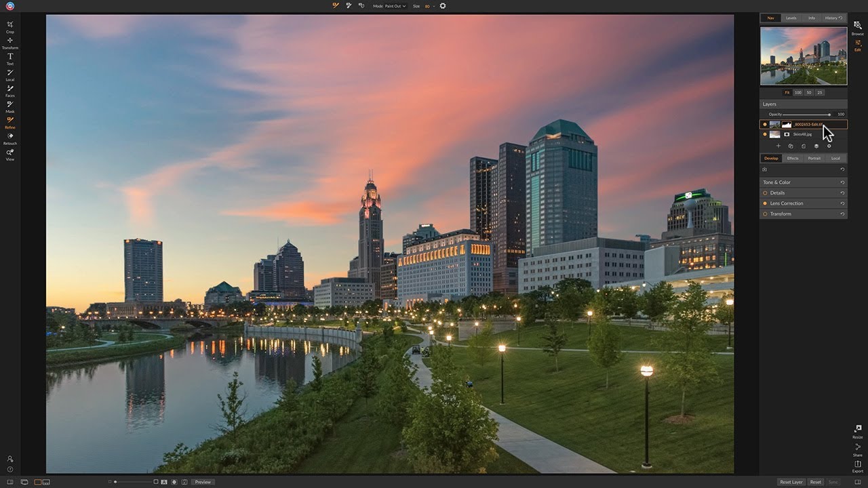Hide the _8002653-Edit.tif layer

(x=765, y=125)
